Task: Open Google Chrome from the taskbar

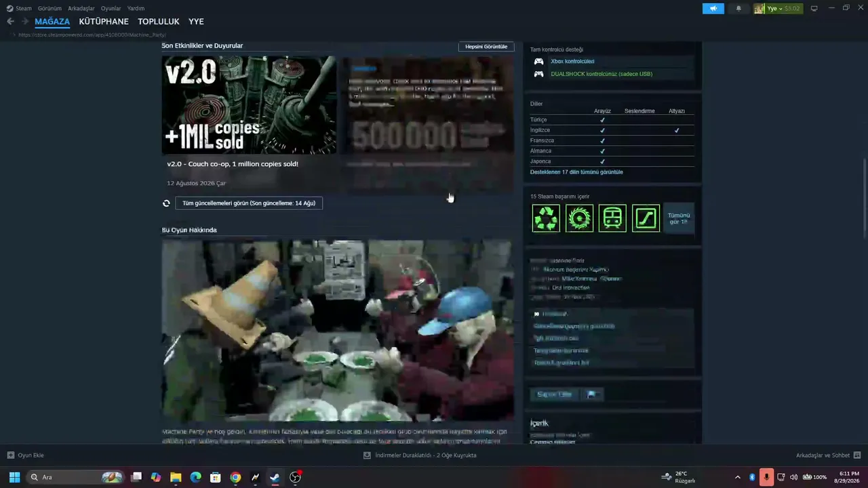Action: coord(235,477)
